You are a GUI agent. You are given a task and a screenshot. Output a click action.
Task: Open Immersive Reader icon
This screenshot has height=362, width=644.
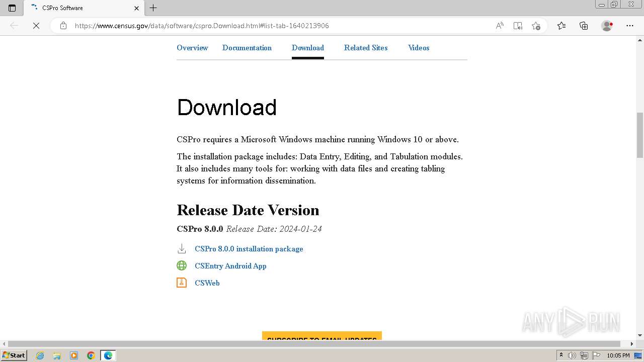[x=518, y=26]
